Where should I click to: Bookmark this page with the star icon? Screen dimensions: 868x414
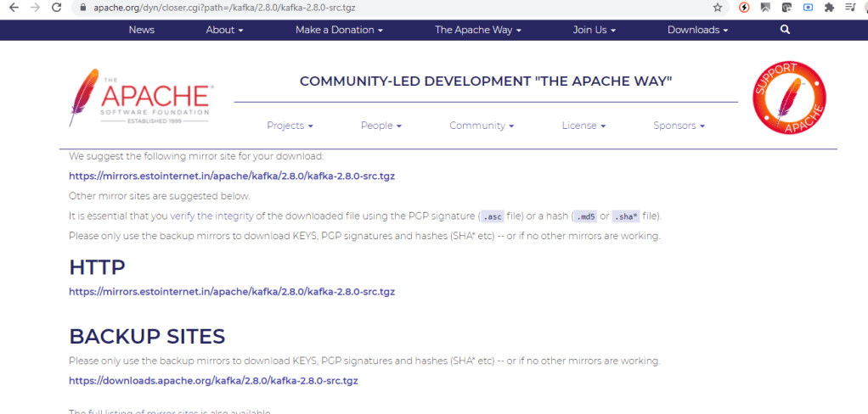tap(718, 7)
